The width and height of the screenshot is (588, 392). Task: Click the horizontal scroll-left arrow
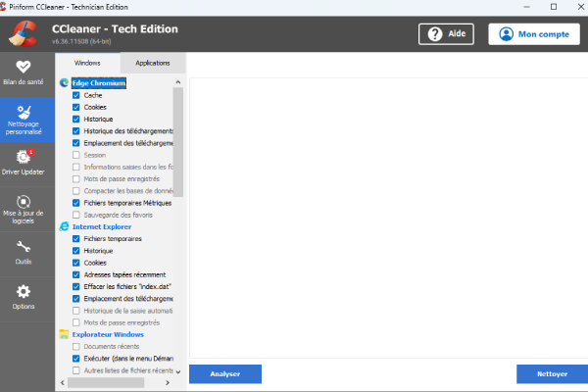pos(63,382)
